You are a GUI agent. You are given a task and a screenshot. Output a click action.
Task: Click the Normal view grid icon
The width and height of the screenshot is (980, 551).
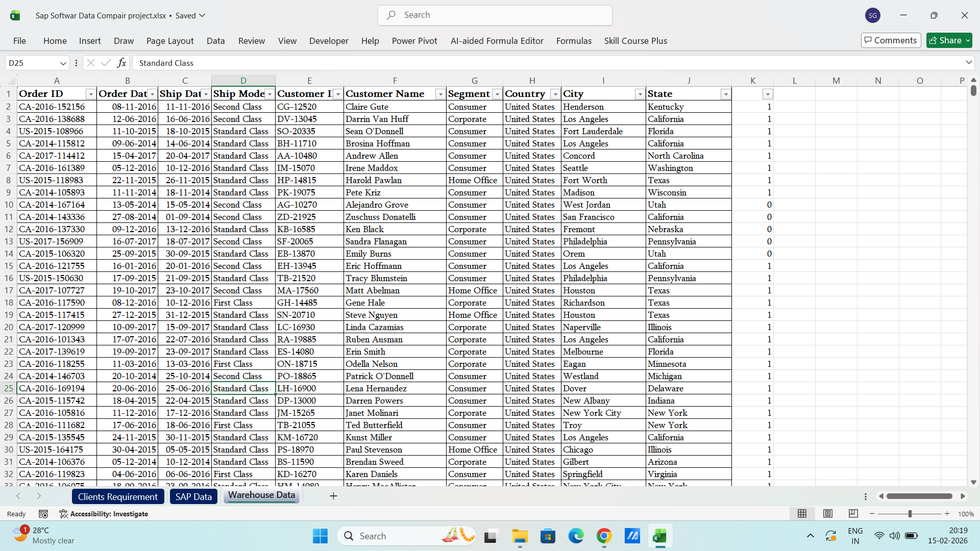click(802, 514)
